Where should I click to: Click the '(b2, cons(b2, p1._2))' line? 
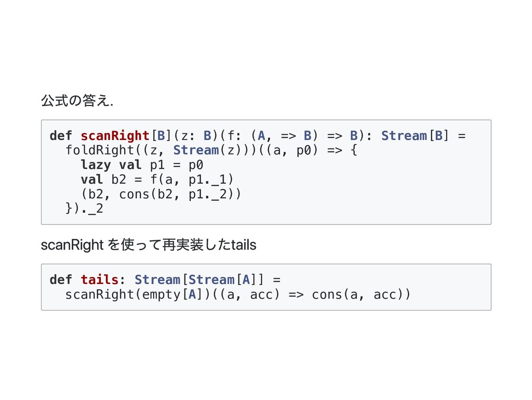pyautogui.click(x=161, y=195)
